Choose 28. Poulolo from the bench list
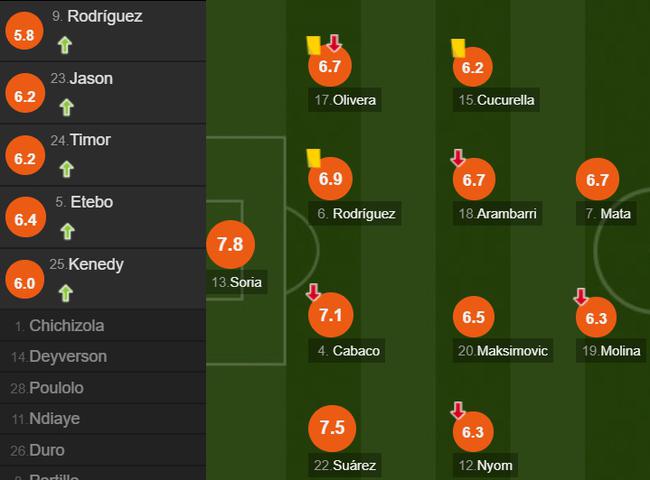Image resolution: width=650 pixels, height=480 pixels. pyautogui.click(x=103, y=388)
